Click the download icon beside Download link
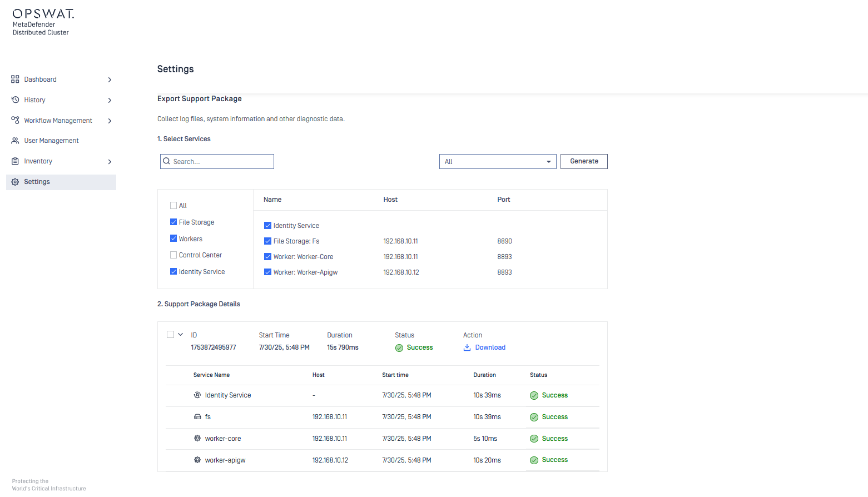This screenshot has height=497, width=868. 467,347
